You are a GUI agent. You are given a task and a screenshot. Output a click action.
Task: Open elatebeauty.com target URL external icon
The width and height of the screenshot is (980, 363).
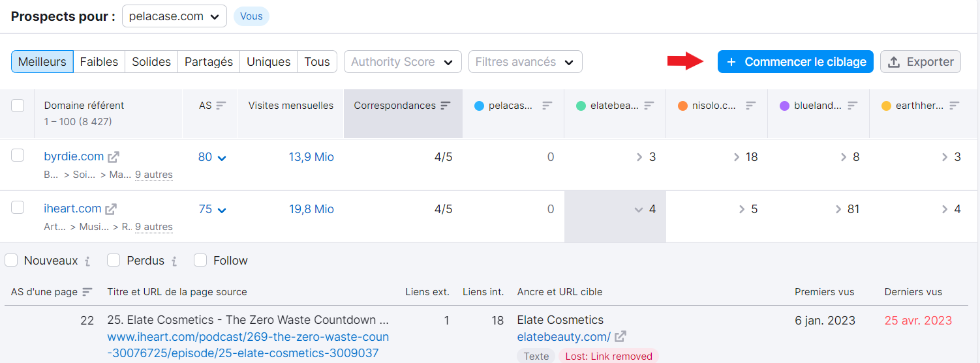tap(620, 337)
